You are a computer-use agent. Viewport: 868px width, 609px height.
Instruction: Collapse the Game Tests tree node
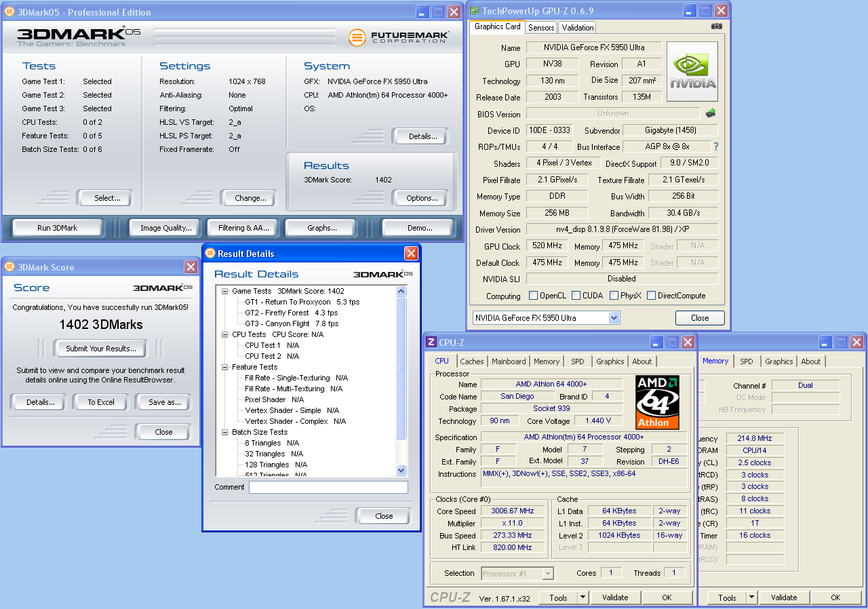click(224, 291)
